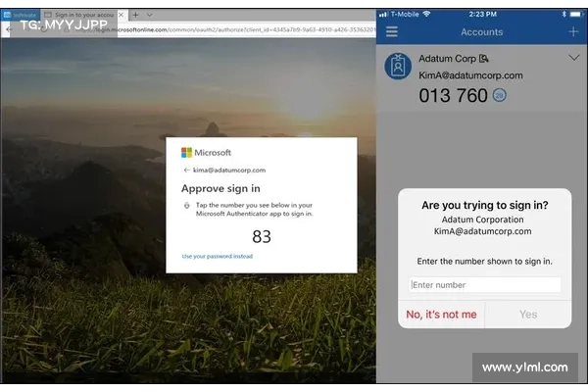The height and width of the screenshot is (392, 588).
Task: Tap the Bluetooth status icon
Action: pyautogui.click(x=563, y=14)
